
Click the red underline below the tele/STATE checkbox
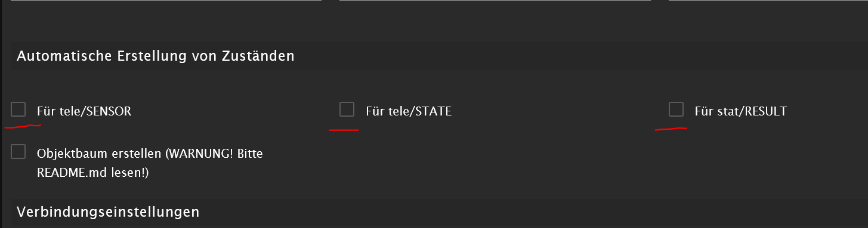pos(344,128)
